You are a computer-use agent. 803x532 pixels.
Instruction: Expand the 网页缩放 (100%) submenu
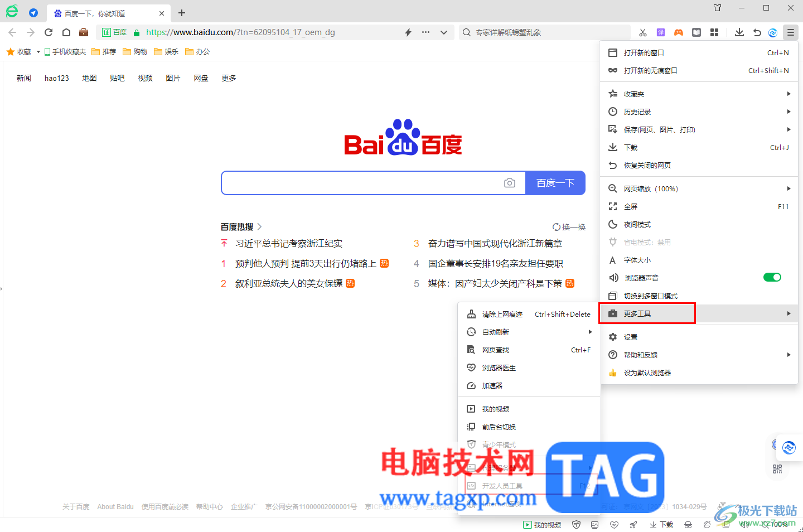point(699,188)
